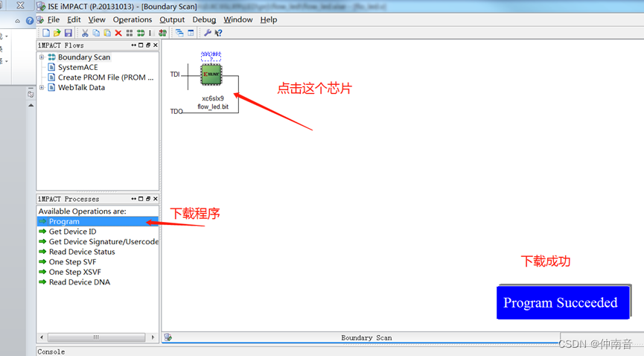The height and width of the screenshot is (356, 644).
Task: Save project with the floppy disk icon
Action: (68, 33)
